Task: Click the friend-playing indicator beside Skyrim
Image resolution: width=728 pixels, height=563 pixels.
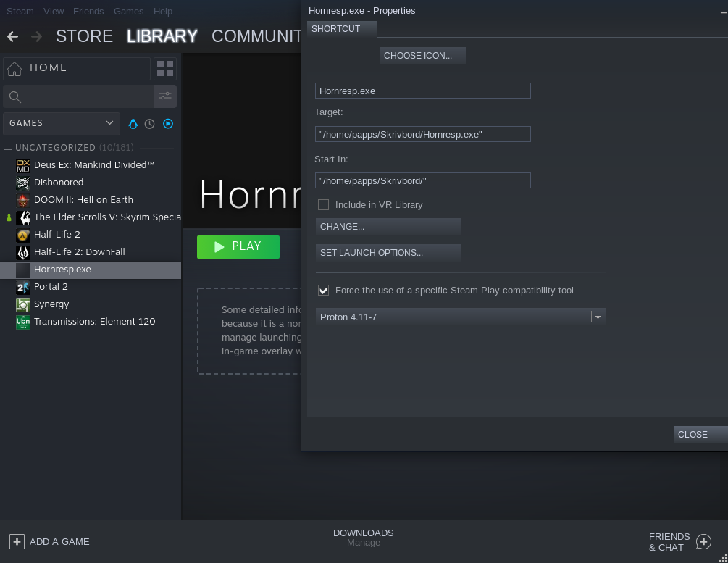Action: (x=9, y=217)
